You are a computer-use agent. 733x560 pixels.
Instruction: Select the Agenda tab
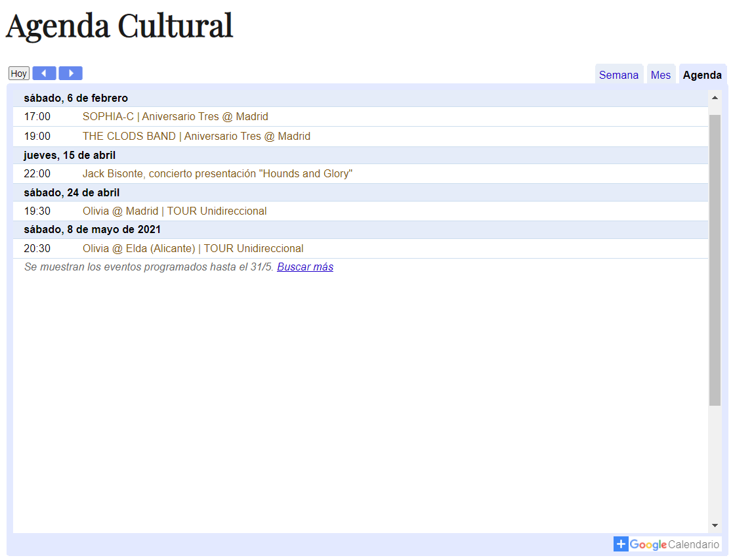tap(703, 74)
